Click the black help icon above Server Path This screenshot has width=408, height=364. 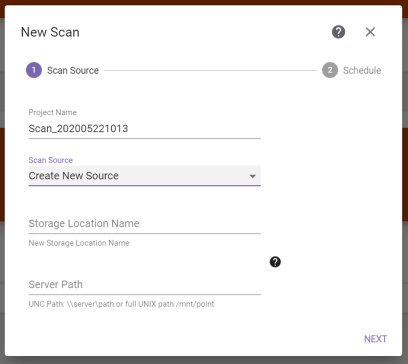[275, 262]
